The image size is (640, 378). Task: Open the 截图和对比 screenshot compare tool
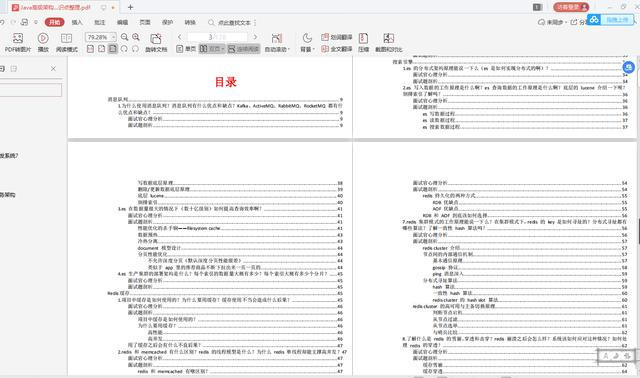pos(389,42)
